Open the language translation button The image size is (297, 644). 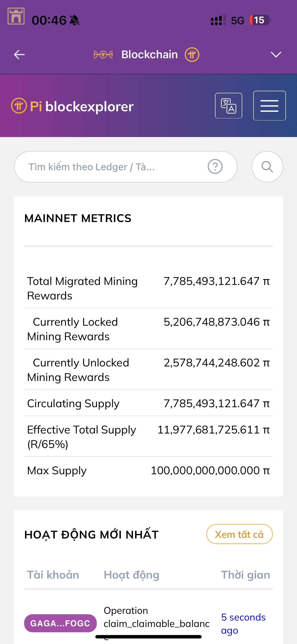pyautogui.click(x=228, y=106)
